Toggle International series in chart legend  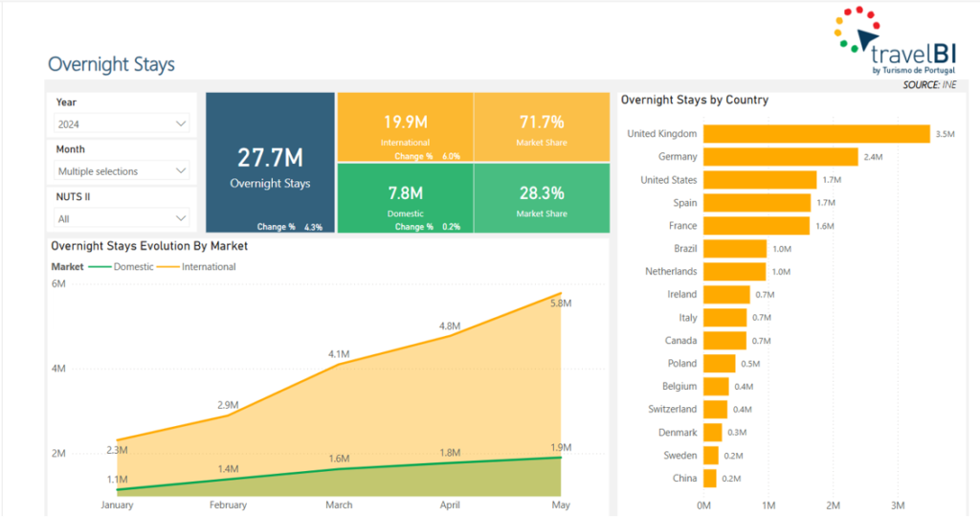[x=208, y=266]
